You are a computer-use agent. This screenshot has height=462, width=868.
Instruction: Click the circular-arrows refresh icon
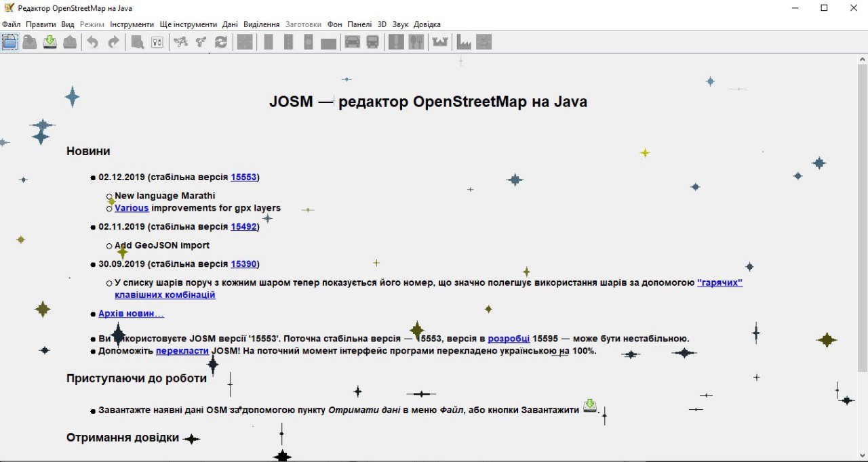221,42
